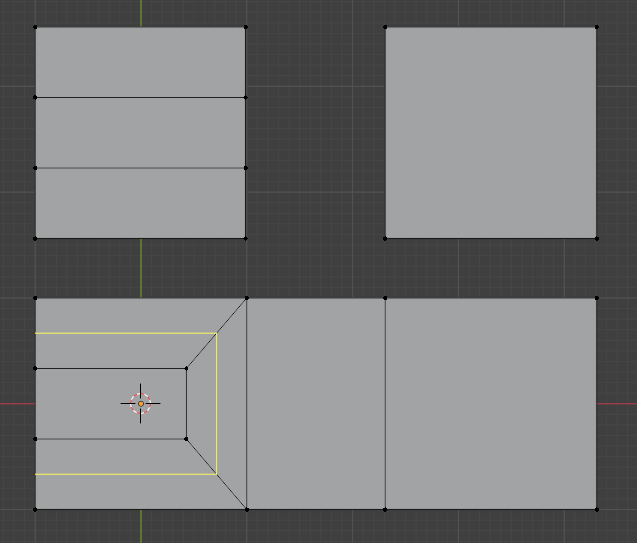The height and width of the screenshot is (543, 637).
Task: Select top face of the upper-left plane
Action: [140, 62]
